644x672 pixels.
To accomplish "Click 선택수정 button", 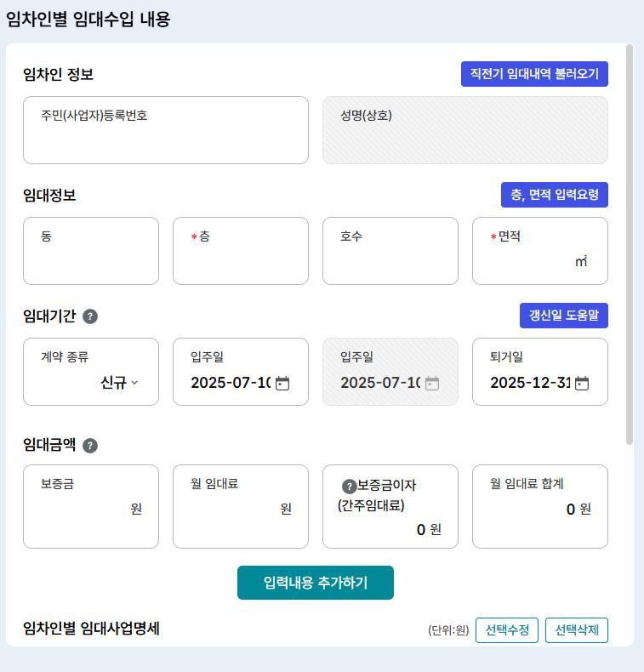I will point(507,630).
